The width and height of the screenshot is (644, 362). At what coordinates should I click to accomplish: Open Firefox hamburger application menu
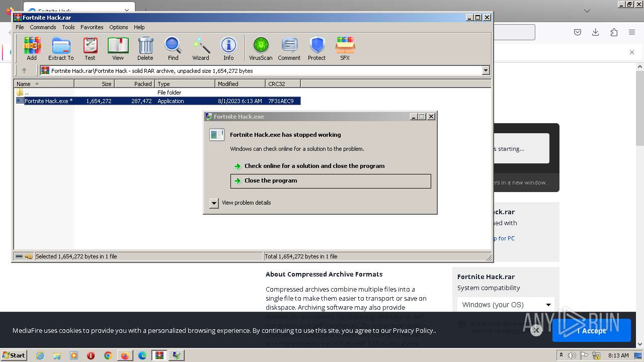tap(632, 32)
